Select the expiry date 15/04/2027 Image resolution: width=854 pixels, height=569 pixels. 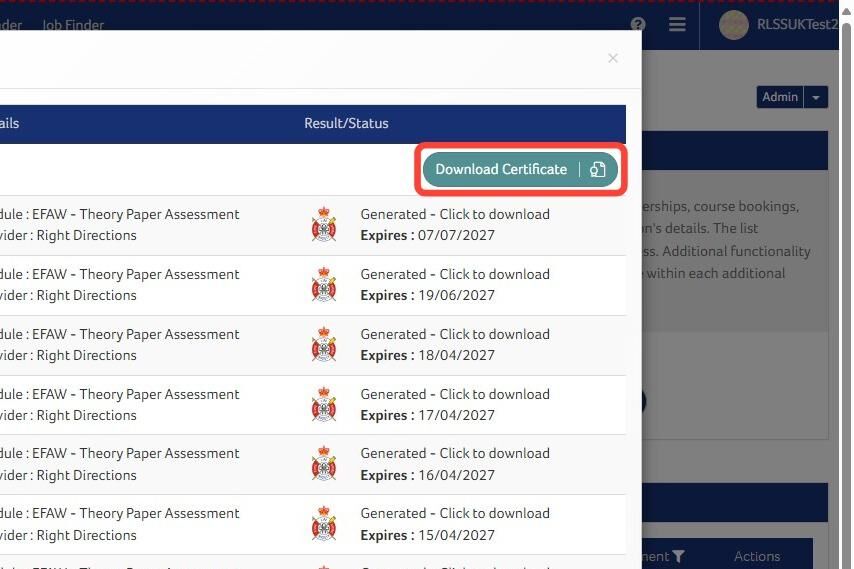pyautogui.click(x=456, y=535)
